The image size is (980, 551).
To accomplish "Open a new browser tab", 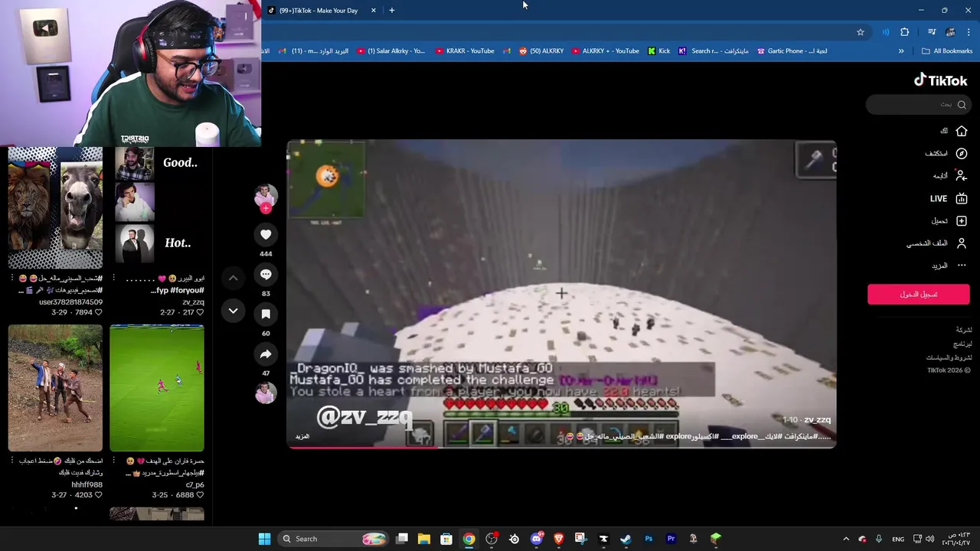I will 392,11.
